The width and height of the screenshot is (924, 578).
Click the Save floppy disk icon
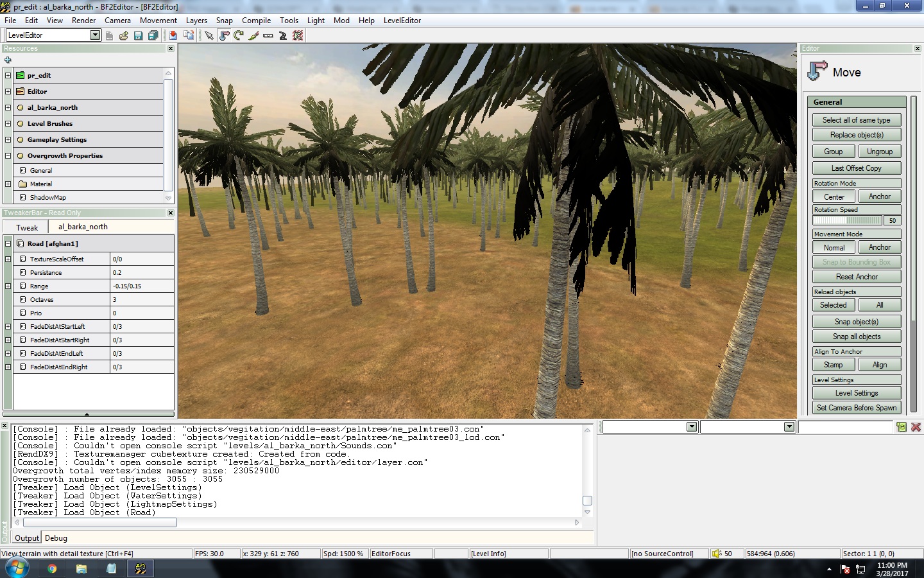[x=138, y=35]
